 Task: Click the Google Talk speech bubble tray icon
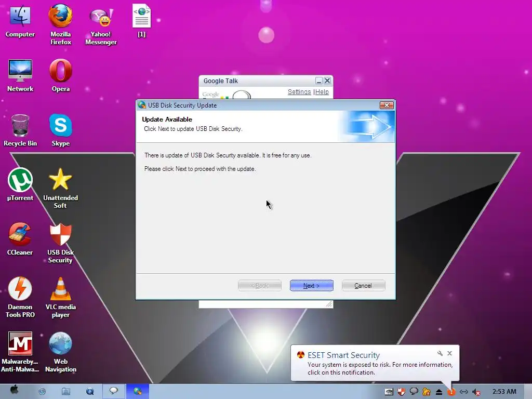[414, 392]
